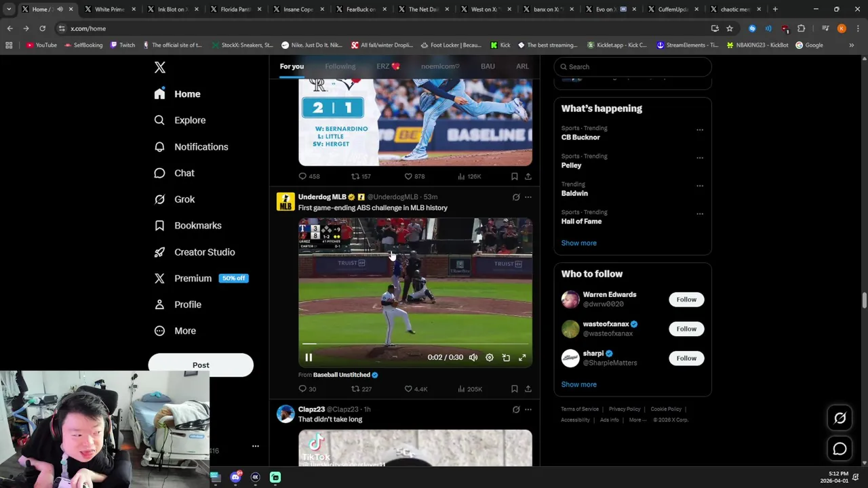Open more options for CB Bucknor trend
Image resolution: width=868 pixels, height=488 pixels.
700,129
